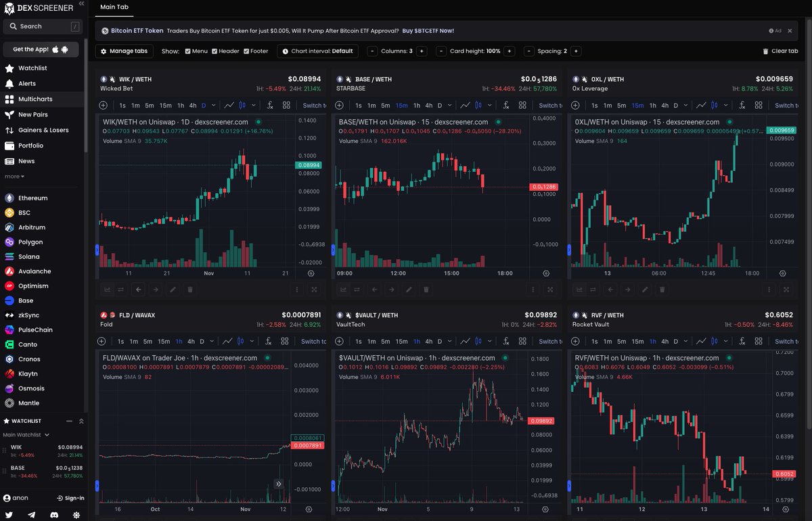This screenshot has height=521, width=812.
Task: Click Manage tabs button
Action: point(124,51)
